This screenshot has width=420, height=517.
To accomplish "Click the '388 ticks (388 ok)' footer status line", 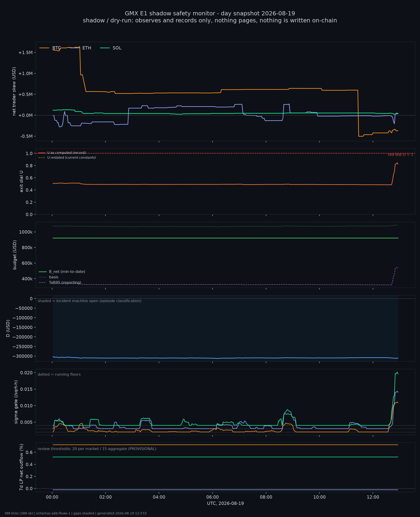I will [x=75, y=513].
